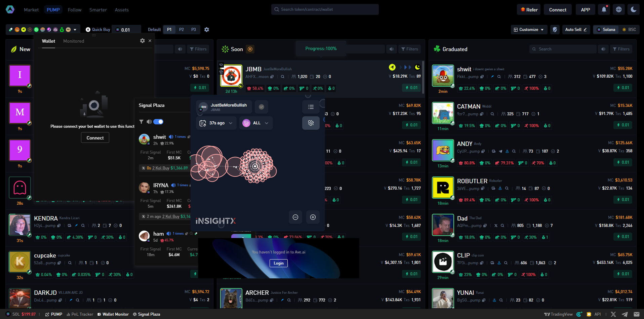
Task: Open PnL Tracker in footer
Action: tap(80, 314)
